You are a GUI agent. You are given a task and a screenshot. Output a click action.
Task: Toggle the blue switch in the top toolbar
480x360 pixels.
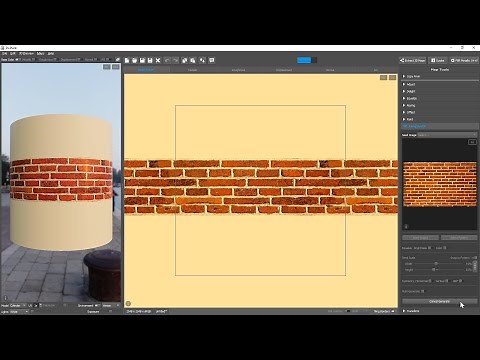[307, 60]
